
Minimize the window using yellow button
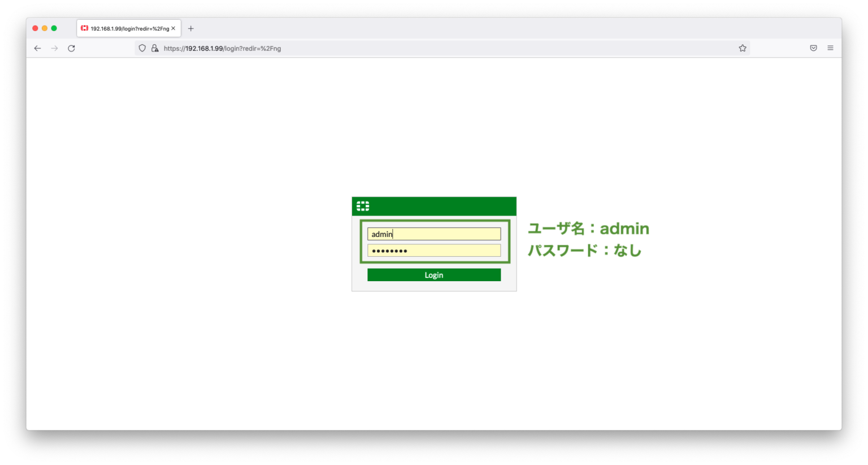click(x=45, y=28)
